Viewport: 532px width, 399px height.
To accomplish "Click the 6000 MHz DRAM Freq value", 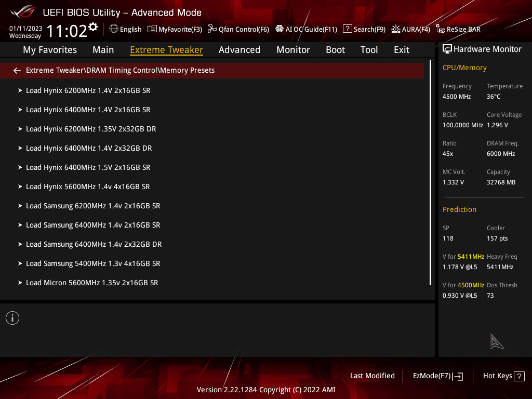I will coord(501,154).
